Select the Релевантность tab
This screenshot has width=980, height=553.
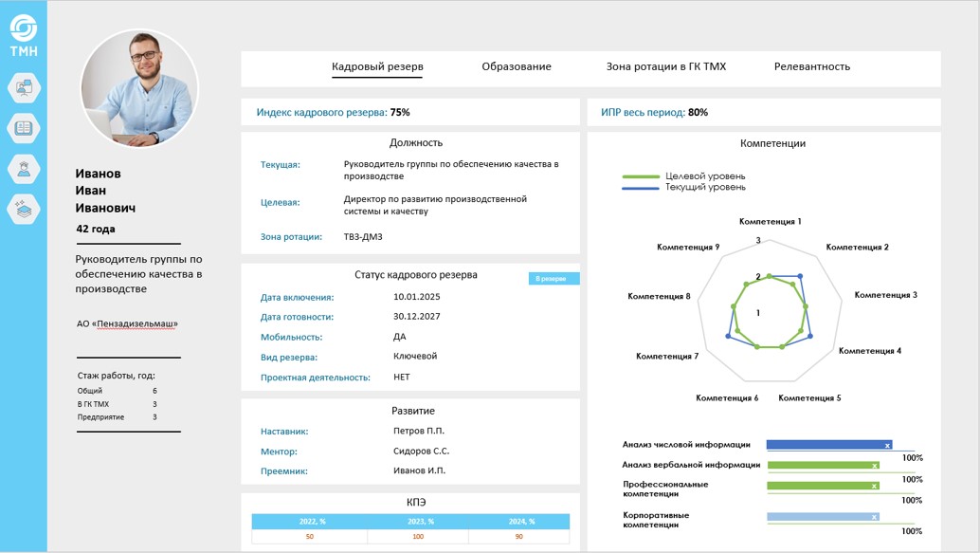(x=811, y=67)
